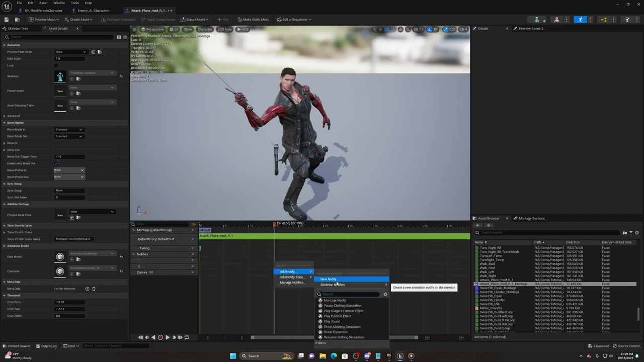Screen dimensions: 644x362
Task: Click Manage Notifies menu entry
Action: [293, 283]
